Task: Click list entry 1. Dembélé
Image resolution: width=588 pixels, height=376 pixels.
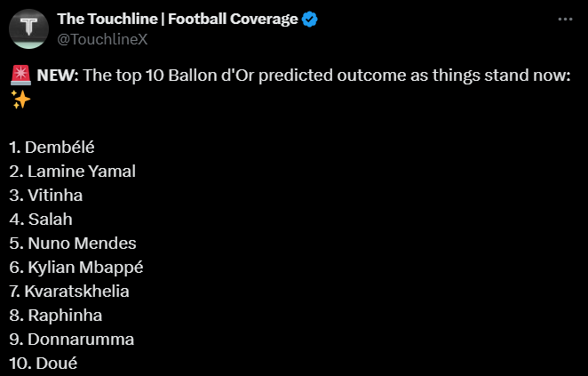Action: 52,147
